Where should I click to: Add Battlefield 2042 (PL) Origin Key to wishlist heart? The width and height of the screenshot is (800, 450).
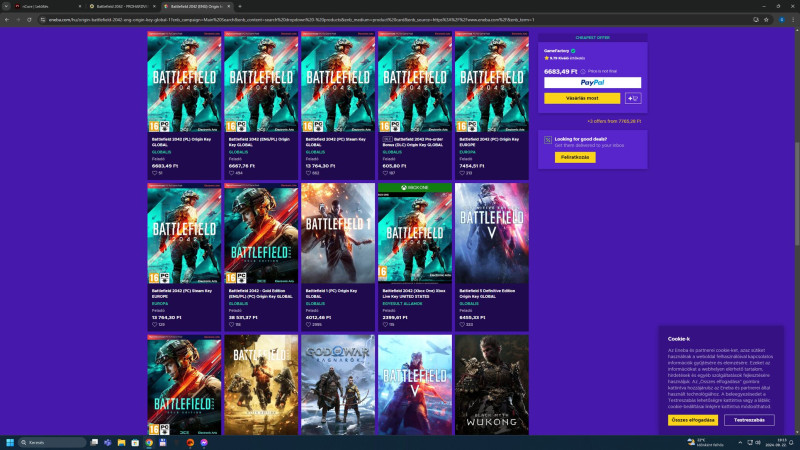click(155, 173)
